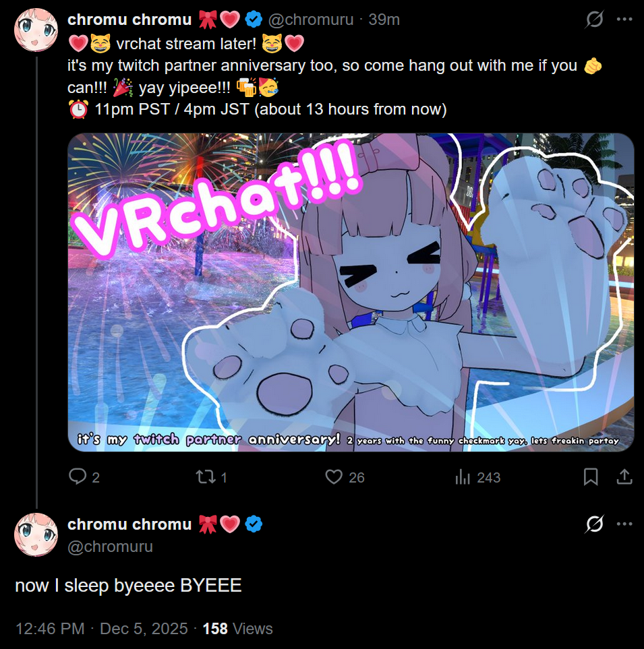Open the more options menu on top tweet
The height and width of the screenshot is (649, 644).
click(624, 19)
